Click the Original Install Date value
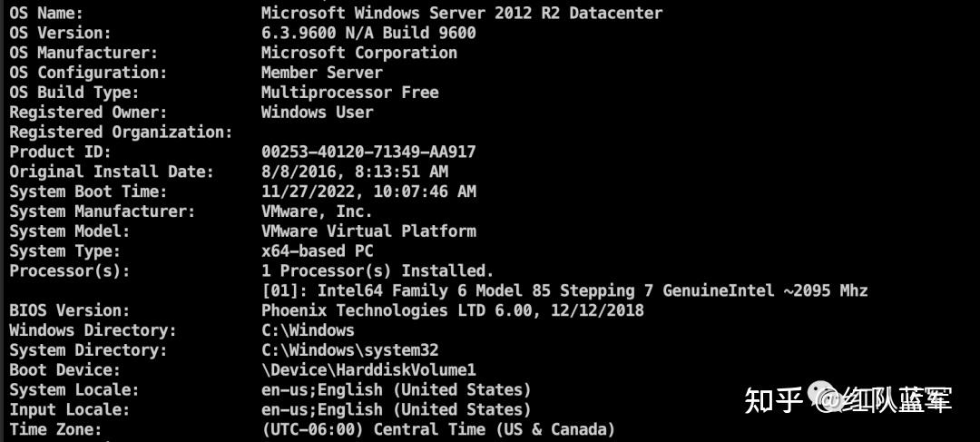The width and height of the screenshot is (980, 442). pyautogui.click(x=355, y=172)
